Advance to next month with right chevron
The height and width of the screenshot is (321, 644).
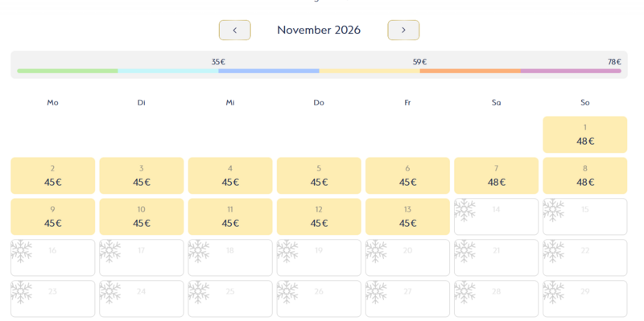click(x=403, y=30)
